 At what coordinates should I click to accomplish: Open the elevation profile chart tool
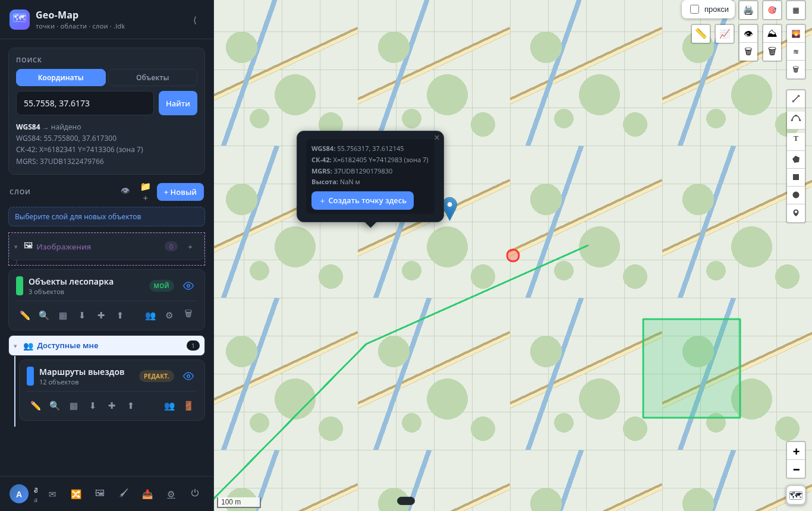click(725, 34)
